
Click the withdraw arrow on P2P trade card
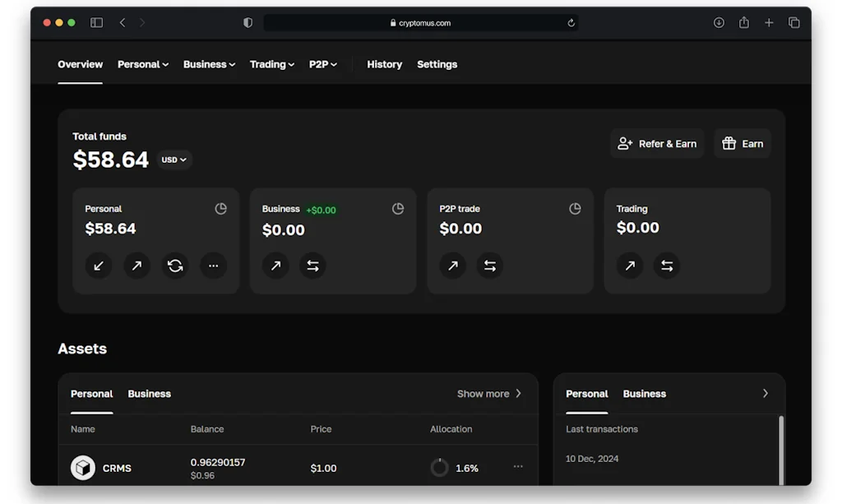tap(452, 266)
